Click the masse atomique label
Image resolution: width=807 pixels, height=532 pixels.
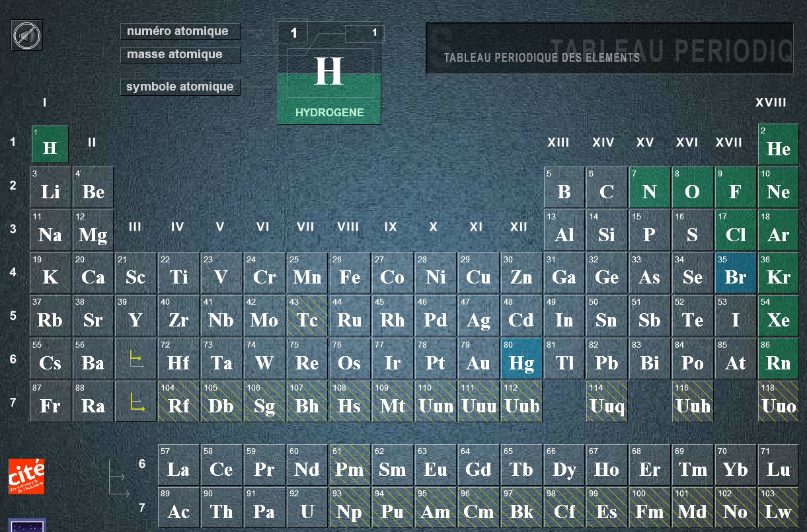(x=180, y=55)
